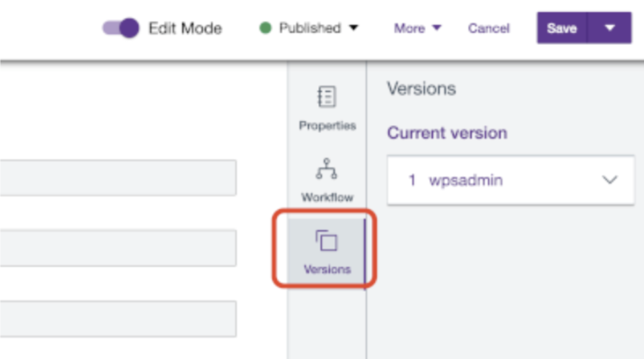The image size is (644, 359).
Task: Open the Save button dropdown arrow
Action: click(x=610, y=28)
